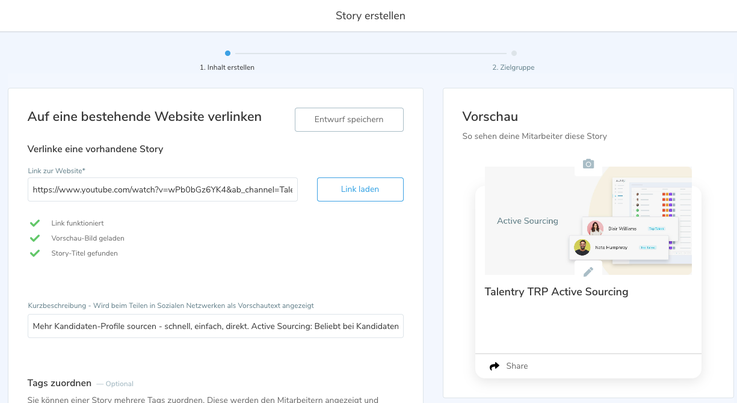The width and height of the screenshot is (737, 403).
Task: Click into the Kurzbeschreibung text field
Action: tap(215, 326)
